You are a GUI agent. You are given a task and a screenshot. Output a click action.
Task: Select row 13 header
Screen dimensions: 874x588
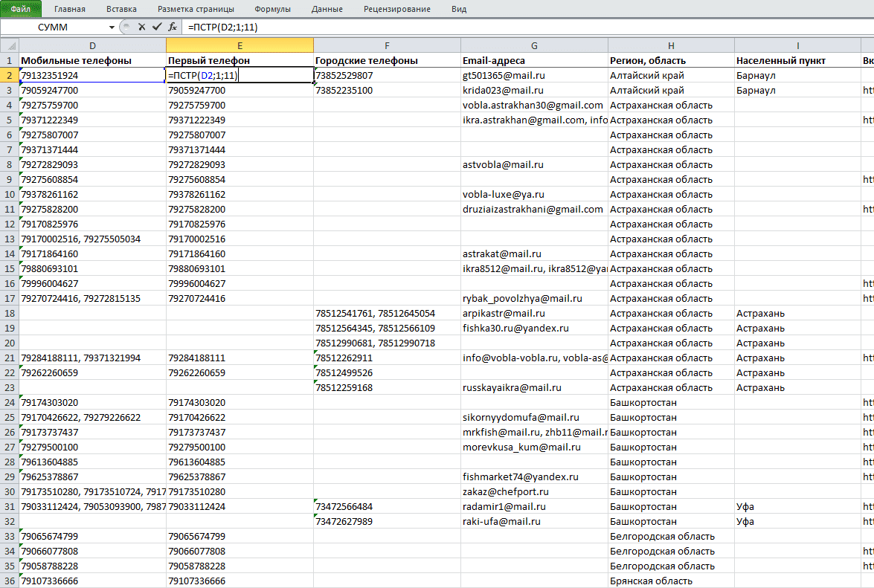(x=10, y=239)
